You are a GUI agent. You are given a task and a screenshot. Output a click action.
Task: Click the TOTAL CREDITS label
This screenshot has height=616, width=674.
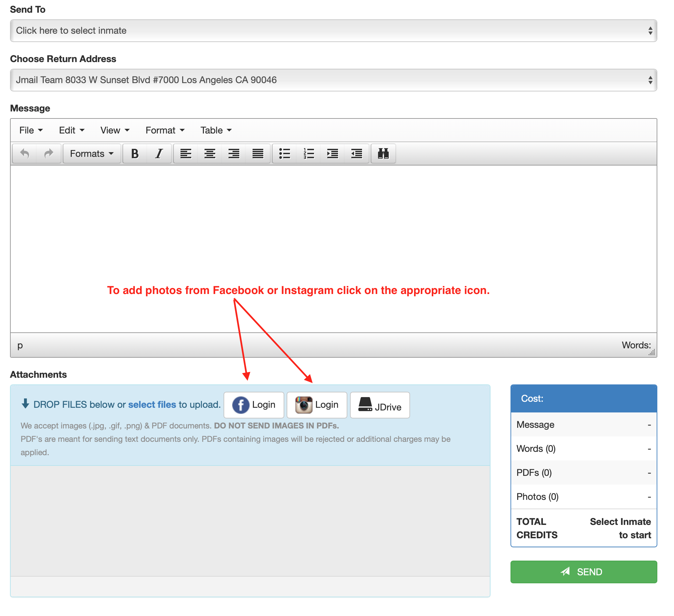tap(537, 529)
